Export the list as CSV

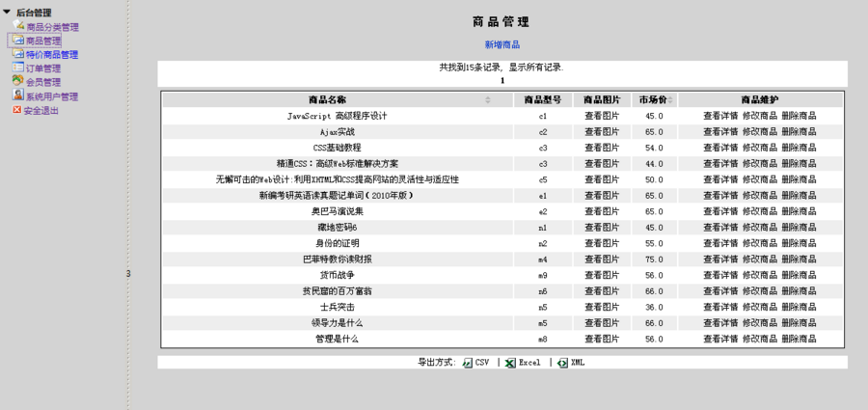pos(481,363)
